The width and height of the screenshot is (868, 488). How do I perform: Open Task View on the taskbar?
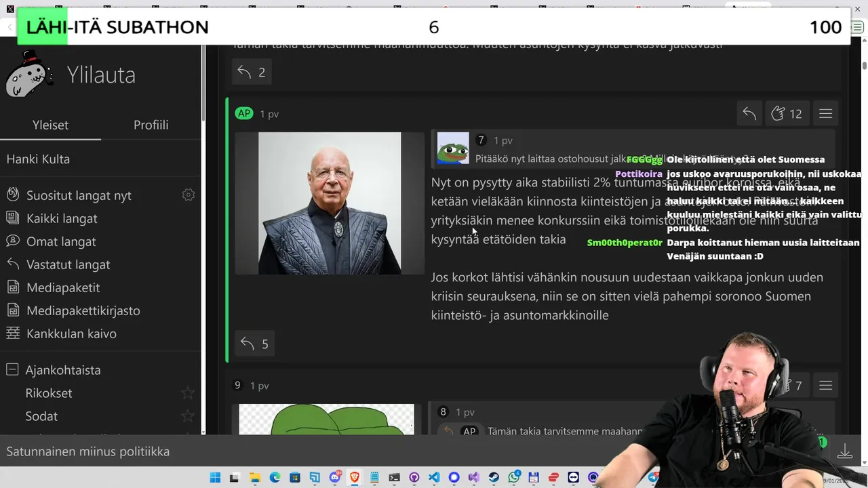[x=234, y=478]
